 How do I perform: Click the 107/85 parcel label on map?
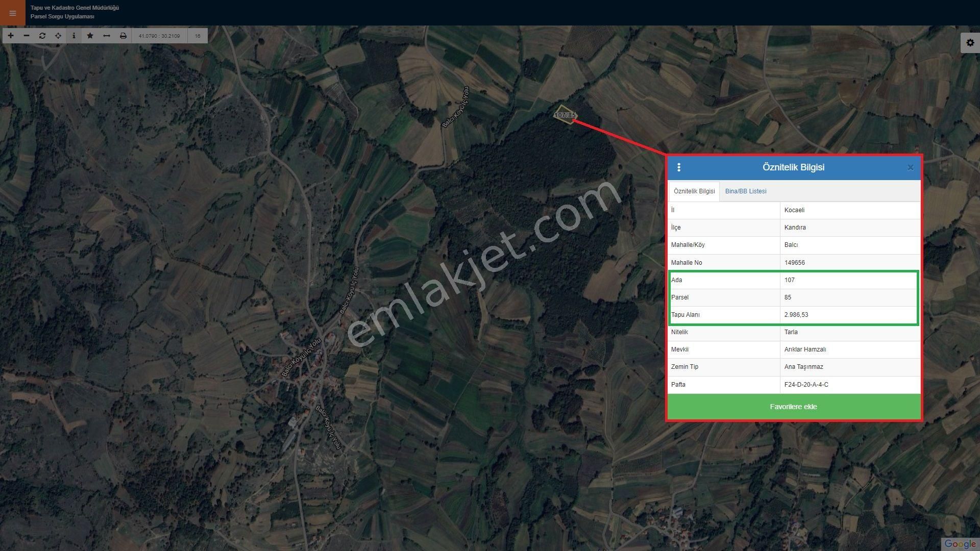click(x=565, y=115)
